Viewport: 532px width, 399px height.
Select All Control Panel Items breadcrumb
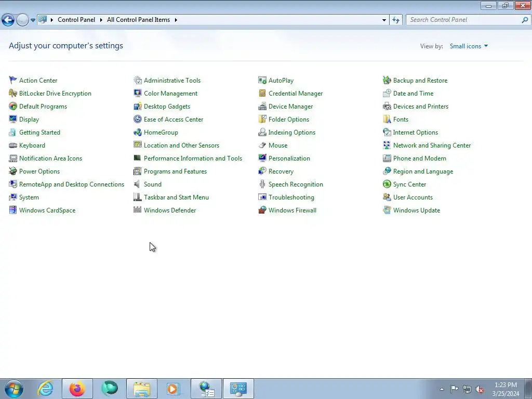pyautogui.click(x=138, y=20)
